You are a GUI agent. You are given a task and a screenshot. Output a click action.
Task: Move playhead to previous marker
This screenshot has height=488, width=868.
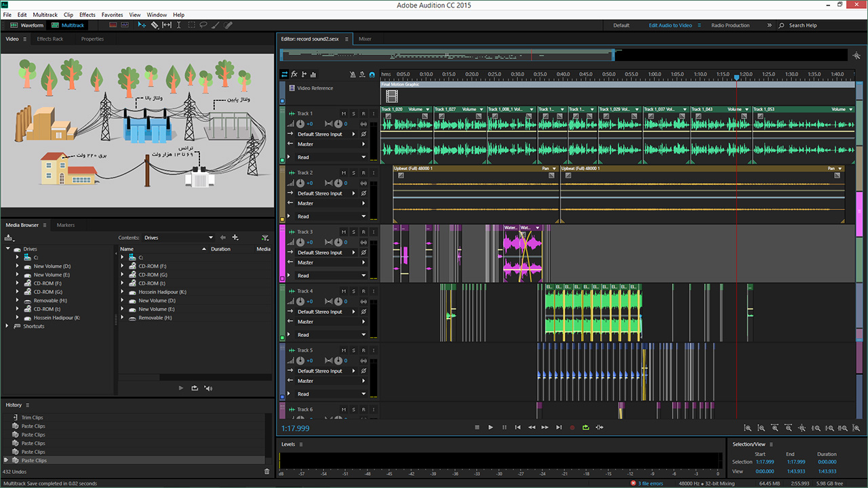517,428
